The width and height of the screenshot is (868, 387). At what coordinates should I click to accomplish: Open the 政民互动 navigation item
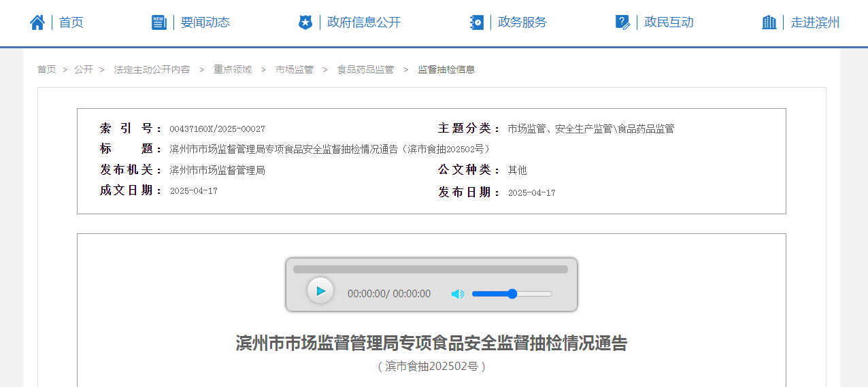click(x=669, y=22)
